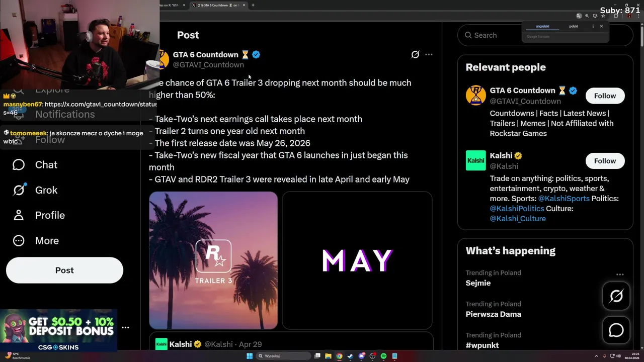Select angielski tab in the translate popup
This screenshot has width=644, height=362.
(542, 26)
